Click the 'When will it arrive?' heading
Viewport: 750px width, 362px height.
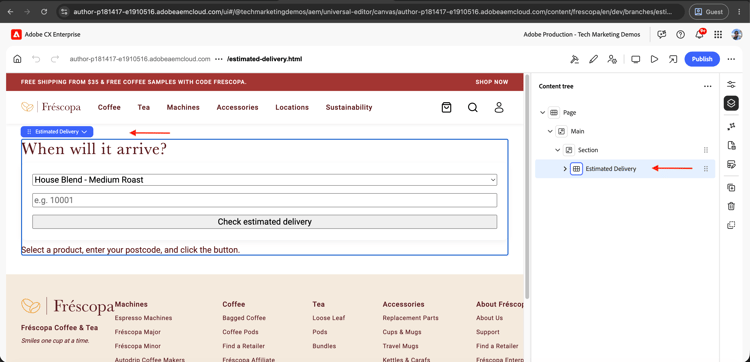pyautogui.click(x=94, y=149)
